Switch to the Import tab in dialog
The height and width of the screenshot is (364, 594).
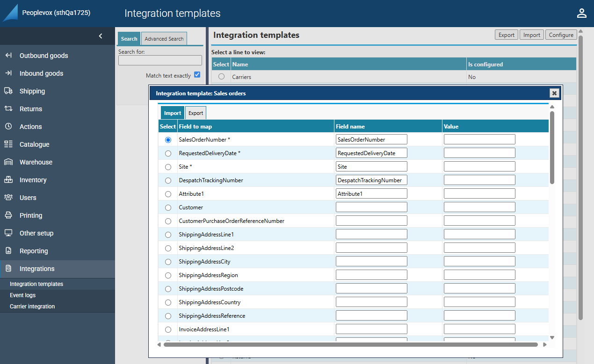[173, 113]
